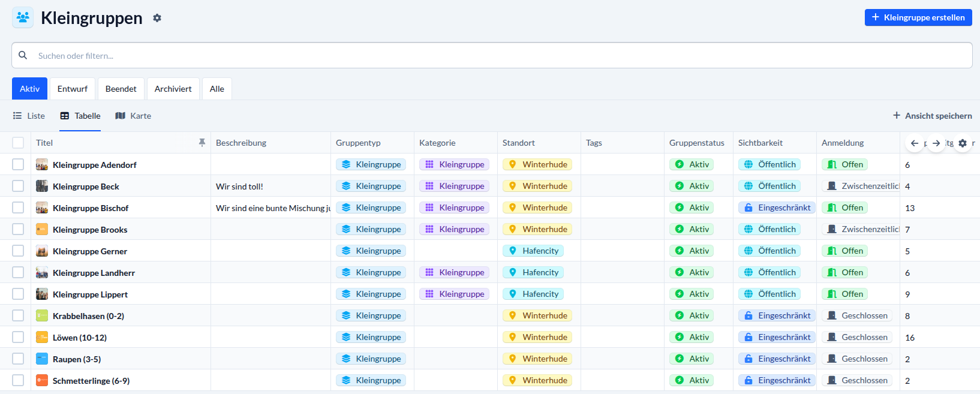Screen dimensions: 980x394
Task: Open the Raupen (3-5) group title
Action: click(x=77, y=359)
